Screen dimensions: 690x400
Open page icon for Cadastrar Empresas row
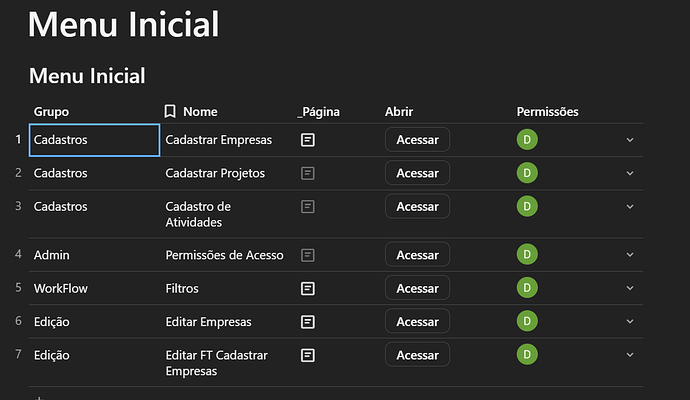coord(308,140)
